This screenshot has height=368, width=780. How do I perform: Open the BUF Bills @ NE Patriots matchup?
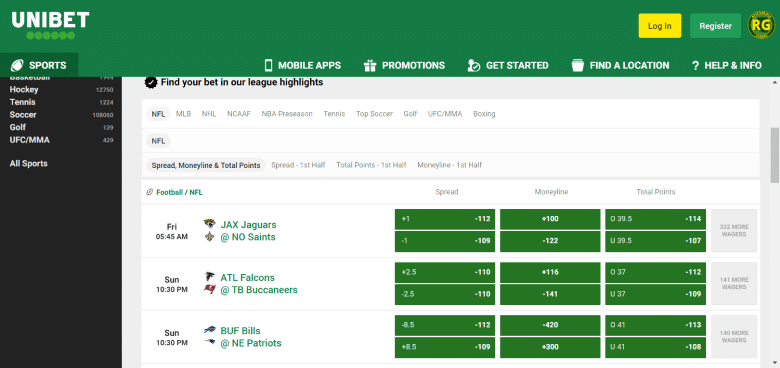tap(251, 337)
